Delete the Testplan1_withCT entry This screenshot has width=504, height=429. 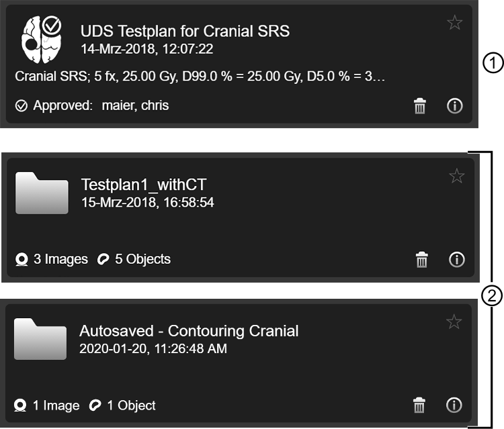coord(422,259)
